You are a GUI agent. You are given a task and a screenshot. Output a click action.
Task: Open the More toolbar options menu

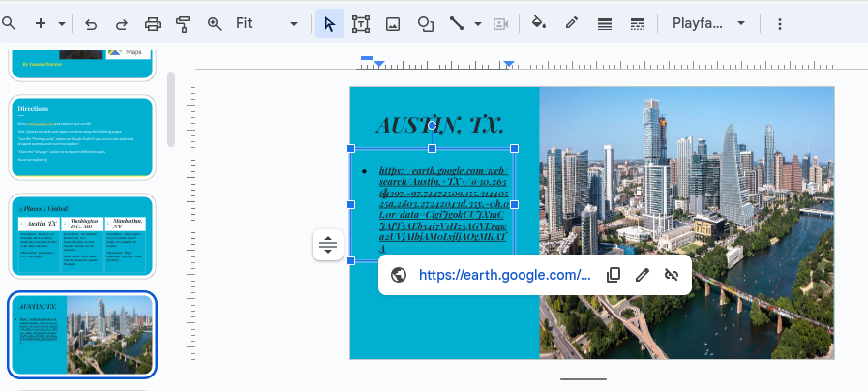(779, 24)
